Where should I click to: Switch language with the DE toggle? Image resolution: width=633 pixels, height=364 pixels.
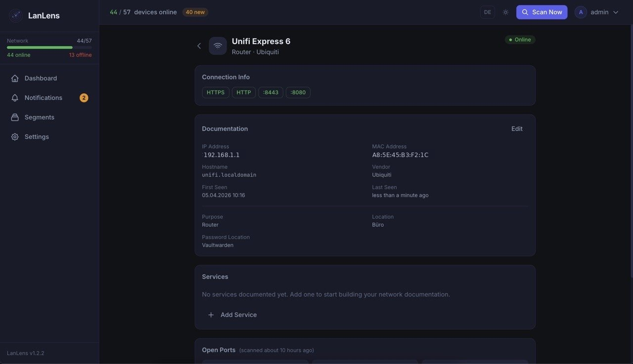487,12
